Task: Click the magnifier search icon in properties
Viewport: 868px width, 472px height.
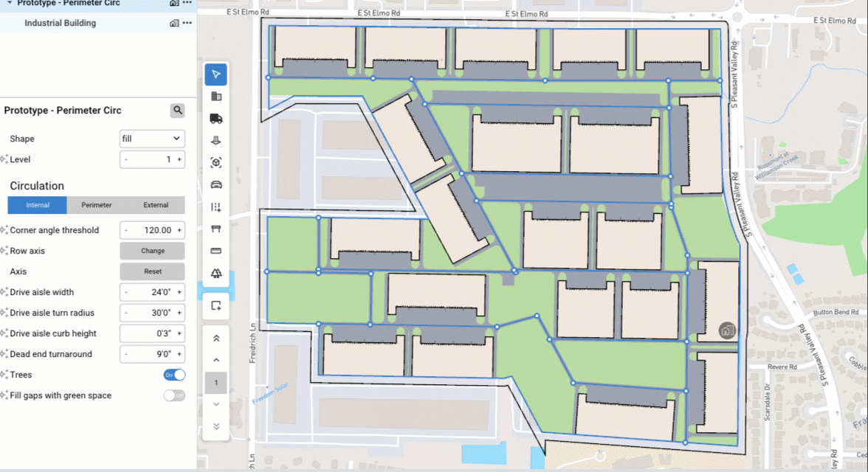Action: [x=178, y=110]
